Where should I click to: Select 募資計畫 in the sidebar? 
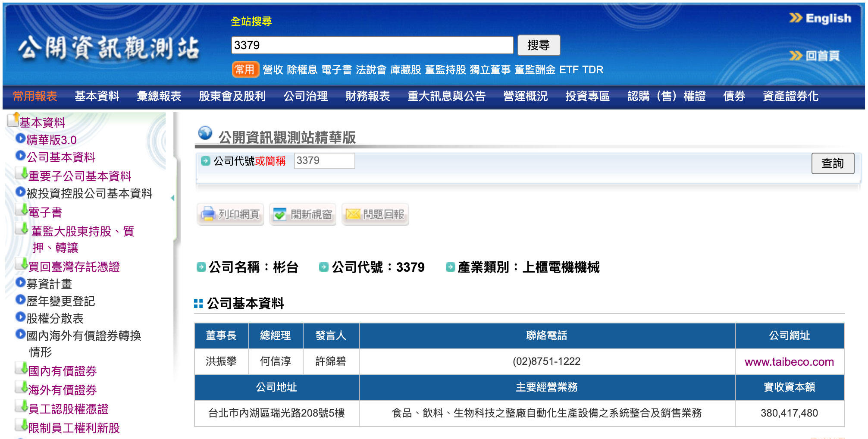point(49,284)
